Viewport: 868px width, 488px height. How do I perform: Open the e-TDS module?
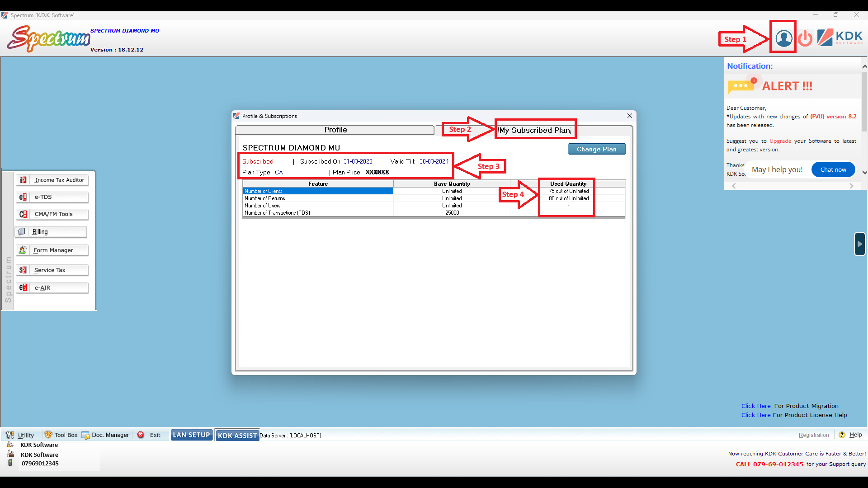click(x=52, y=197)
